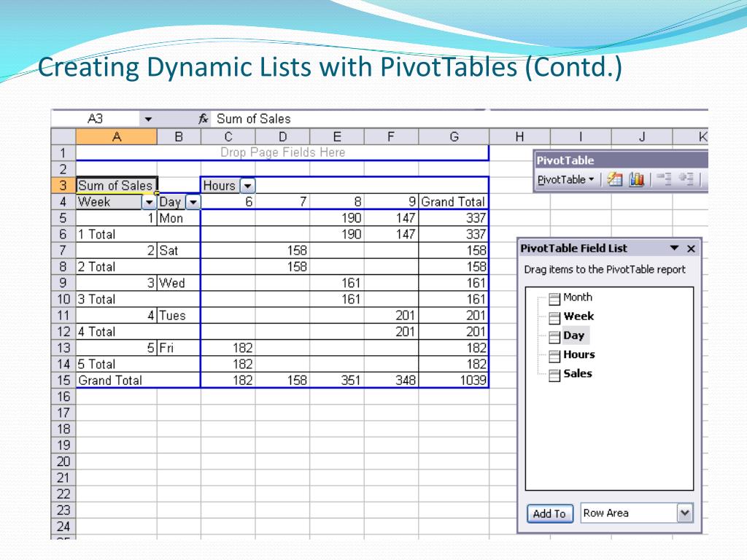The image size is (747, 560).
Task: Click the Show Detail icon in PivotTable toolbar
Action: (686, 179)
